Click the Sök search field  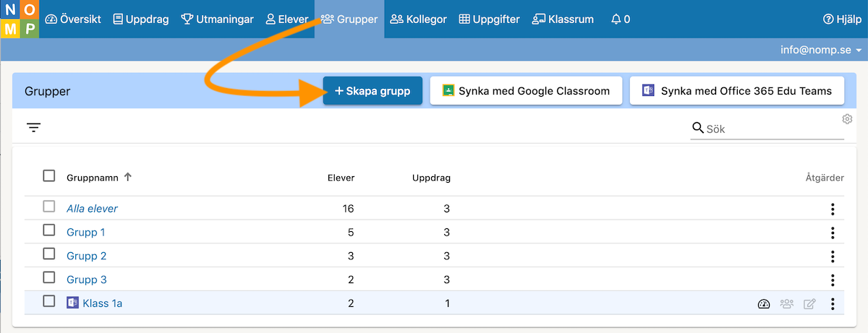pos(767,129)
